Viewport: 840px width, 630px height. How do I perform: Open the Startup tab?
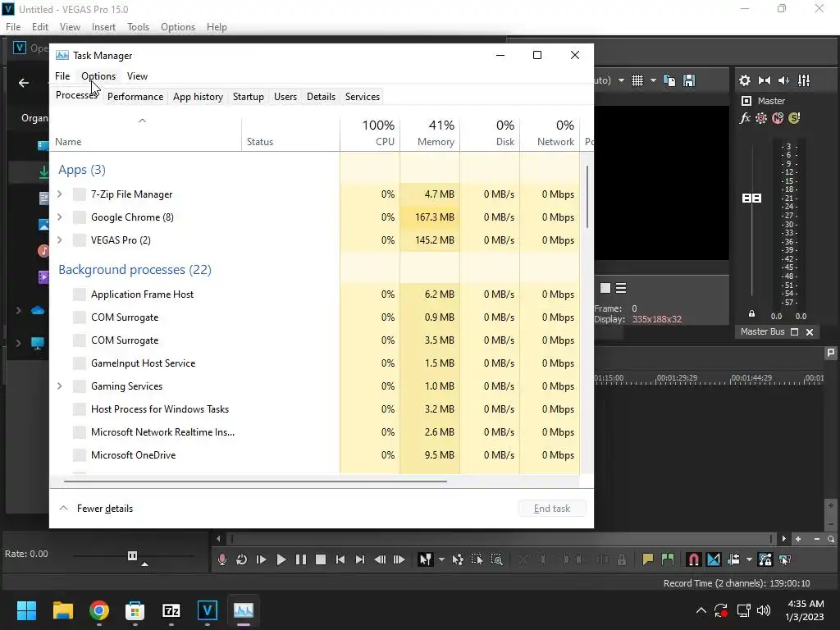point(248,97)
